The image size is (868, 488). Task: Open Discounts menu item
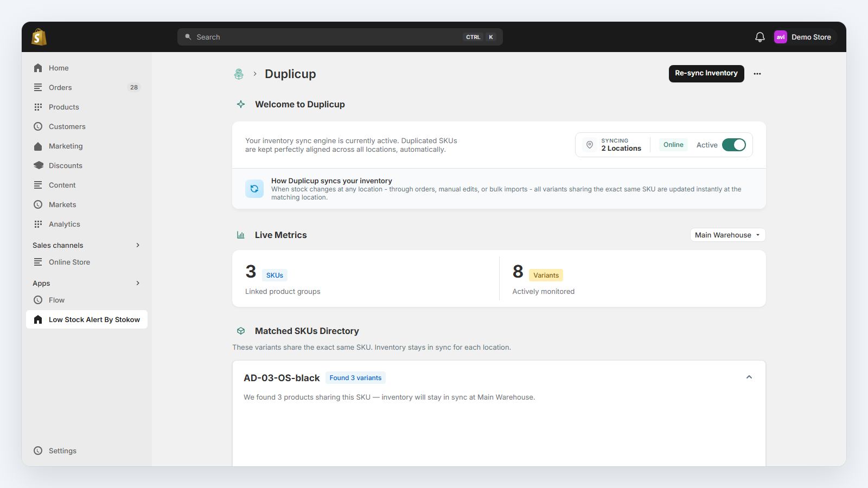pos(87,165)
